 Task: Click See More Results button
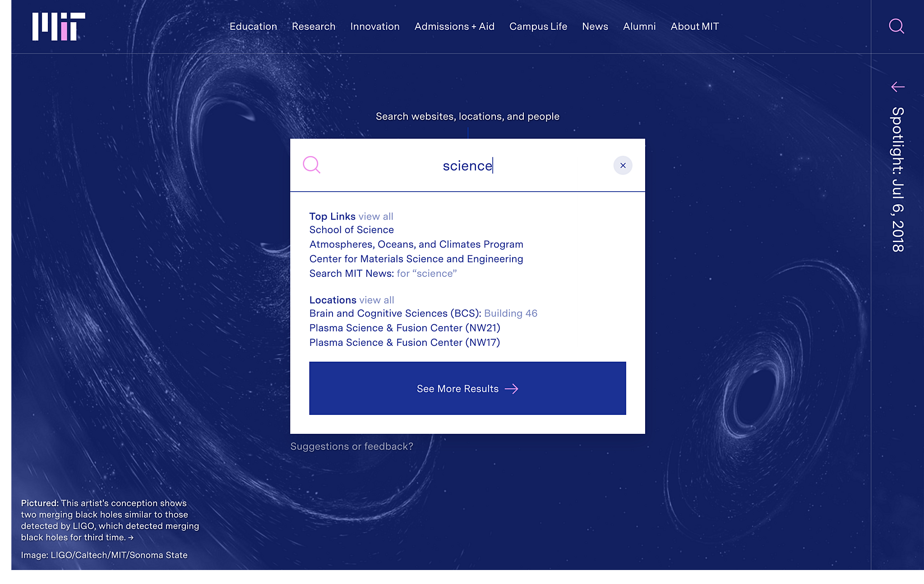pyautogui.click(x=467, y=388)
